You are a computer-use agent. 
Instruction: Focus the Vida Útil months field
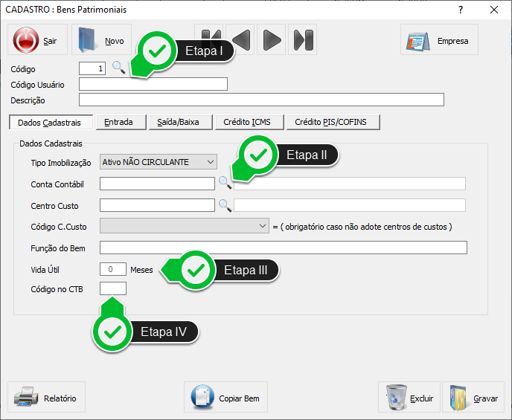[x=112, y=269]
